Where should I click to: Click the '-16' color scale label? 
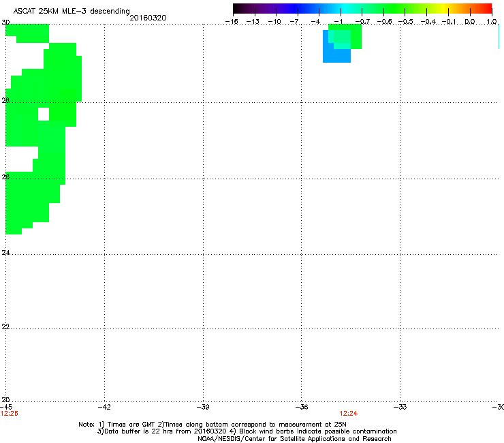(232, 22)
